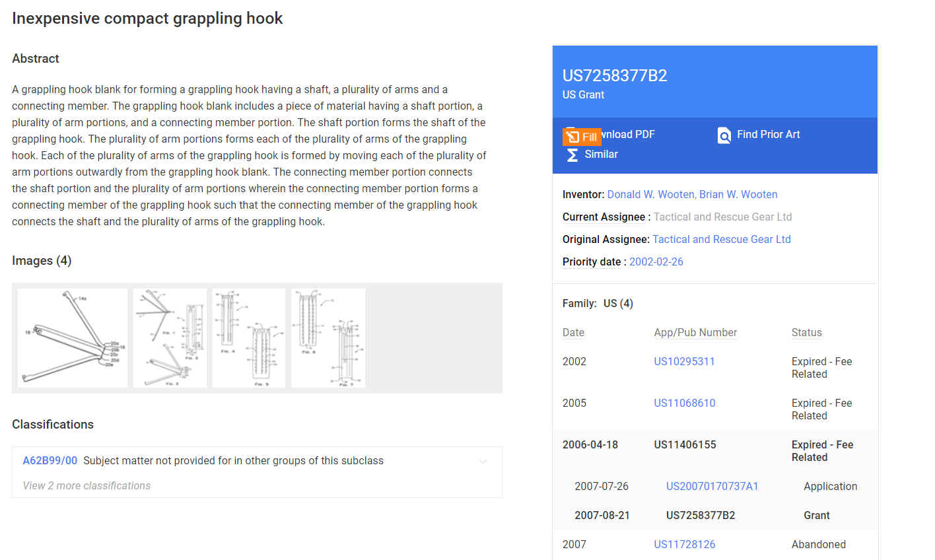The image size is (935, 560).
Task: Open family application US10295311
Action: [x=684, y=361]
